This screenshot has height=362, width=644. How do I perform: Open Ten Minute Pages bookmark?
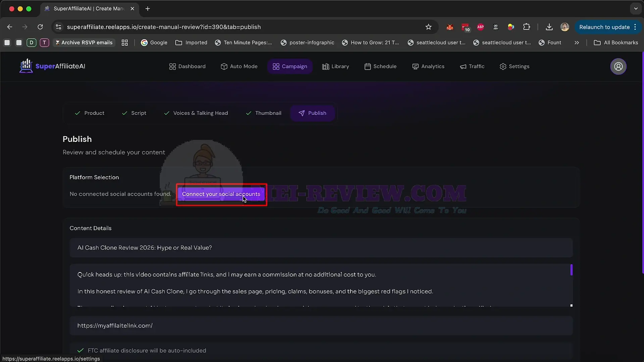(x=243, y=43)
